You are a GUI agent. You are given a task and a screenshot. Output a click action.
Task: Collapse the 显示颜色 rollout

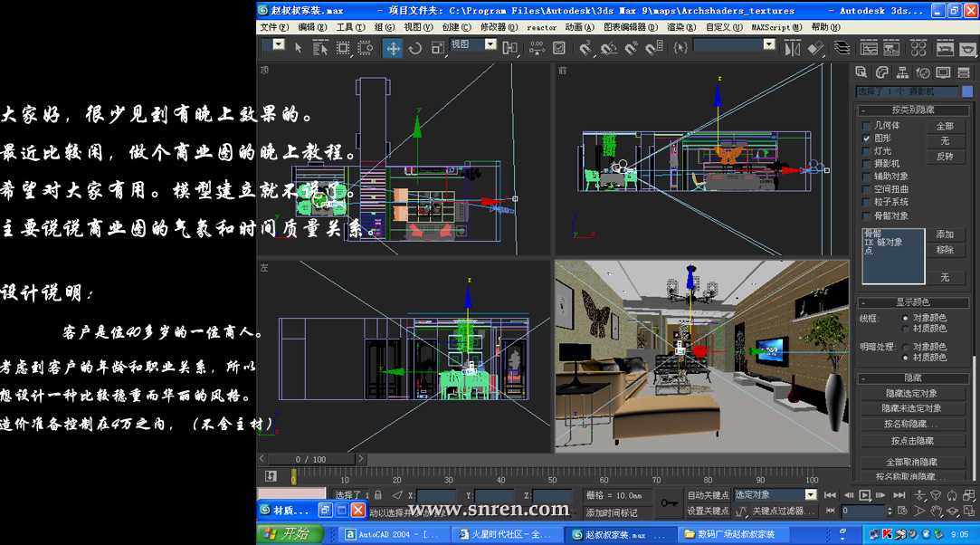911,301
